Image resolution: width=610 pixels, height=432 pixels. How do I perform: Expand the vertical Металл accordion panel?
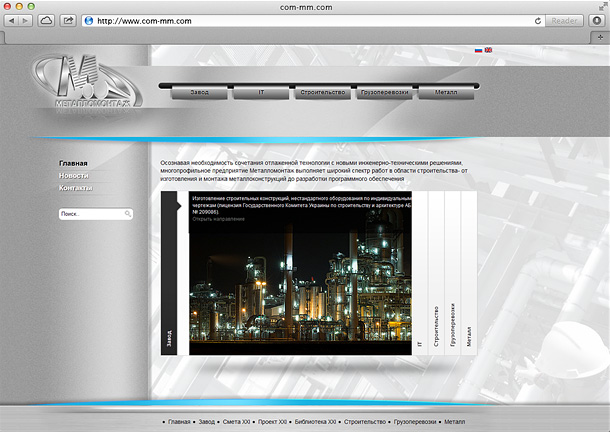pos(469,273)
